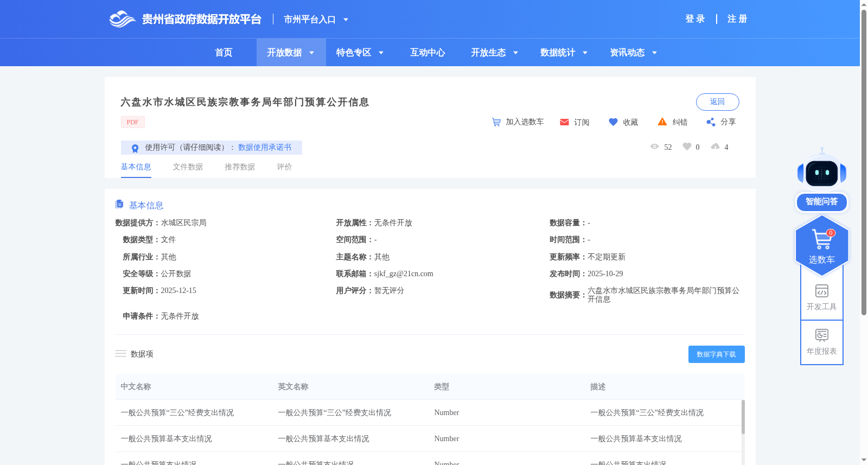The width and height of the screenshot is (868, 465).
Task: Click the 无条件开放 value beside 开放属性
Action: [393, 223]
